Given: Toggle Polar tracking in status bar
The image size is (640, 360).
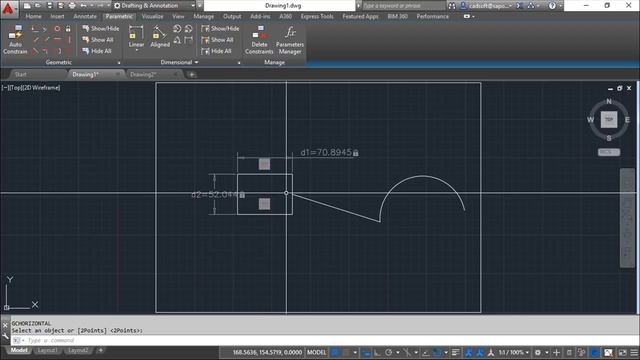Looking at the screenshot, I should pos(388,352).
